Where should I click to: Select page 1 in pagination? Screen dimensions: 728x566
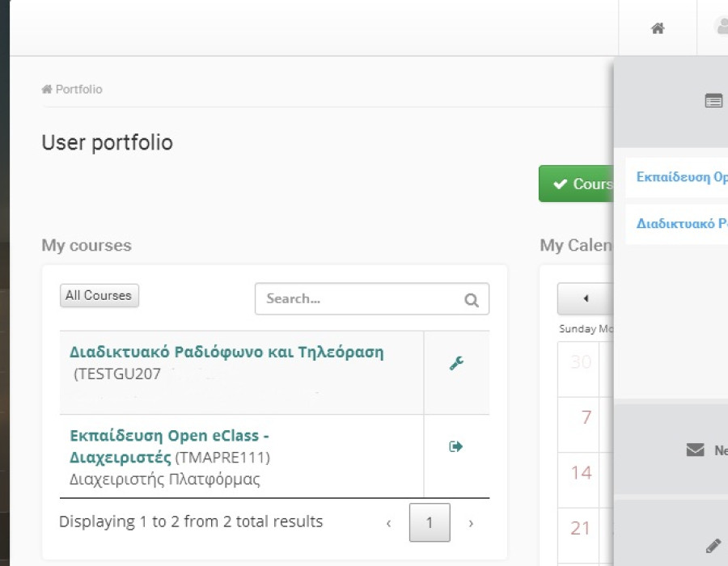coord(430,522)
